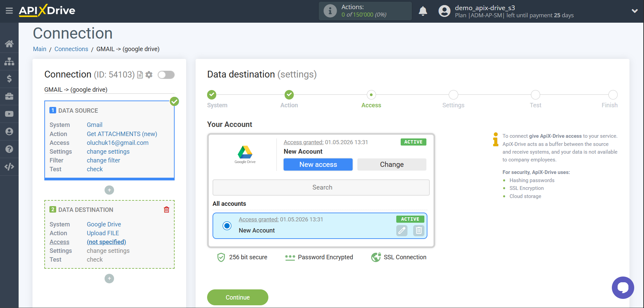Open the Upload FILE action link
Screen dimensions: 644x308
103,233
